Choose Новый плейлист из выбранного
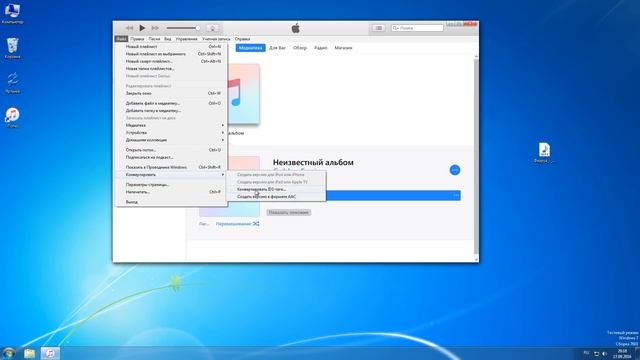The height and width of the screenshot is (360, 640). (x=171, y=54)
